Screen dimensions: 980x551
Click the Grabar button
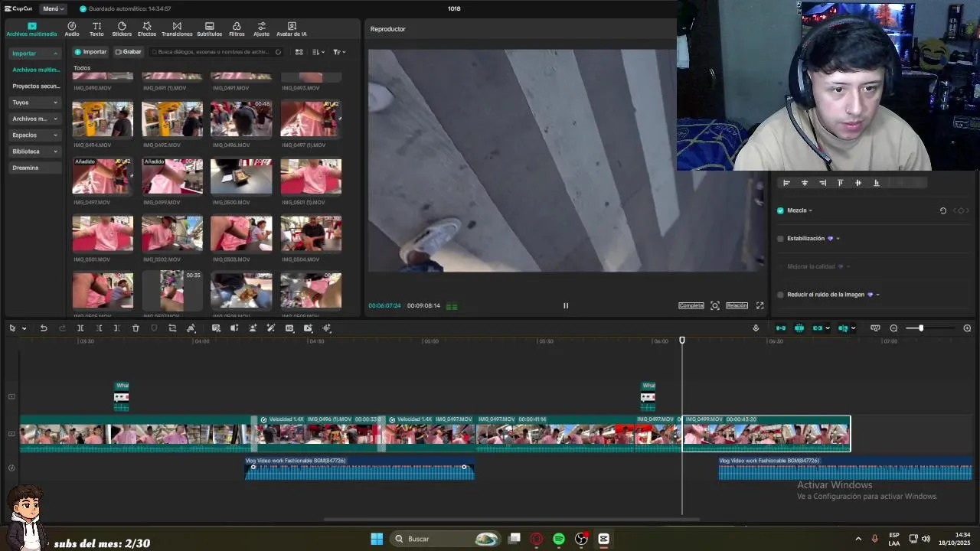point(129,52)
